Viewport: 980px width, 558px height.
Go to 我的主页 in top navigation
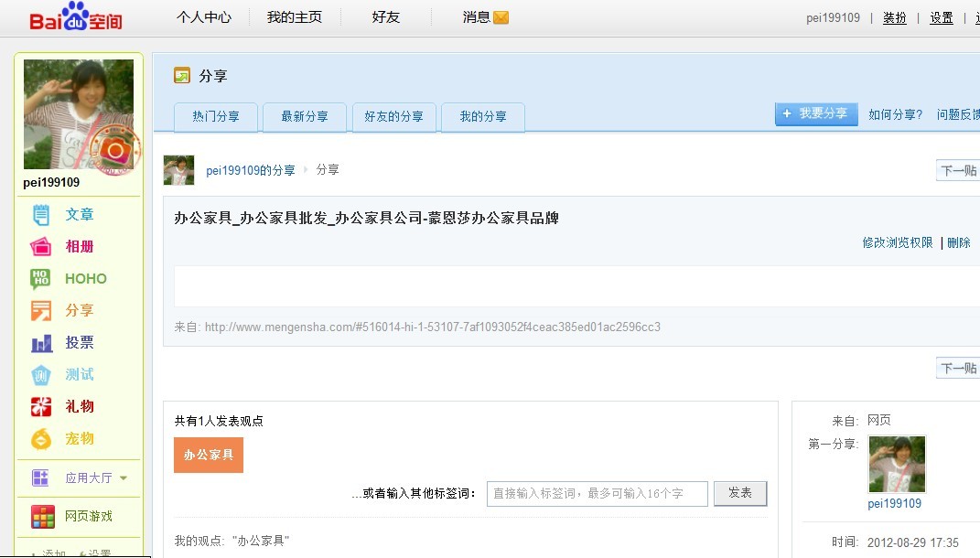[x=295, y=17]
